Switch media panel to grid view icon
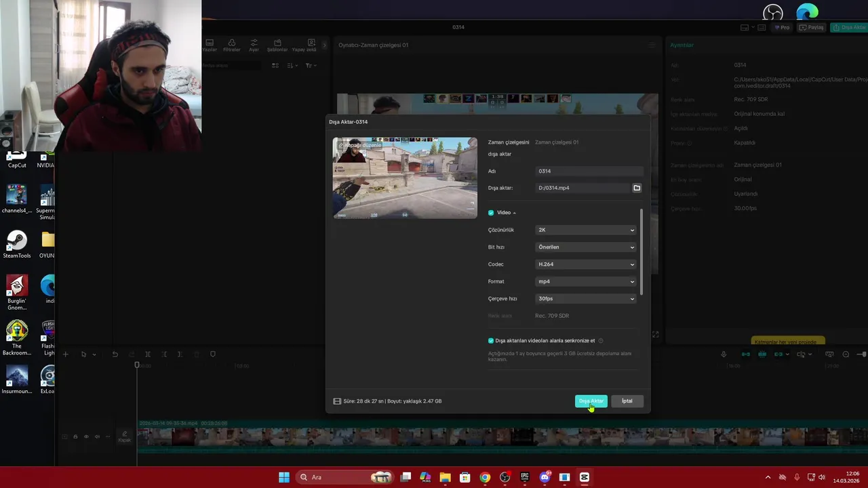Screen dimensions: 868x488 [x=275, y=66]
